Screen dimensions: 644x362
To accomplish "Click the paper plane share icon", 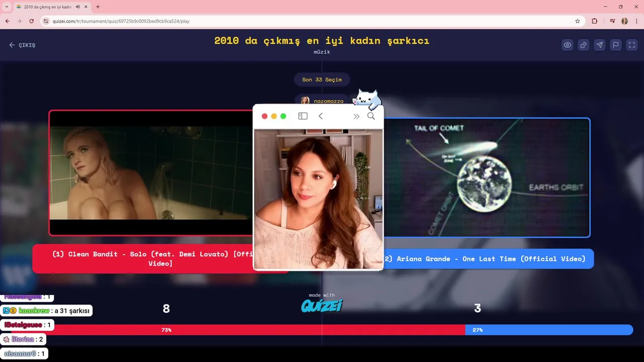I will (x=600, y=45).
